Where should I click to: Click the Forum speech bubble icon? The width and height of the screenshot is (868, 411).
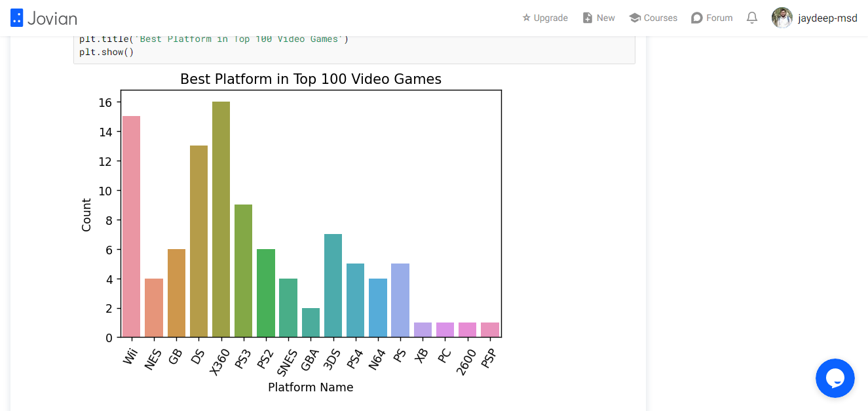[697, 18]
